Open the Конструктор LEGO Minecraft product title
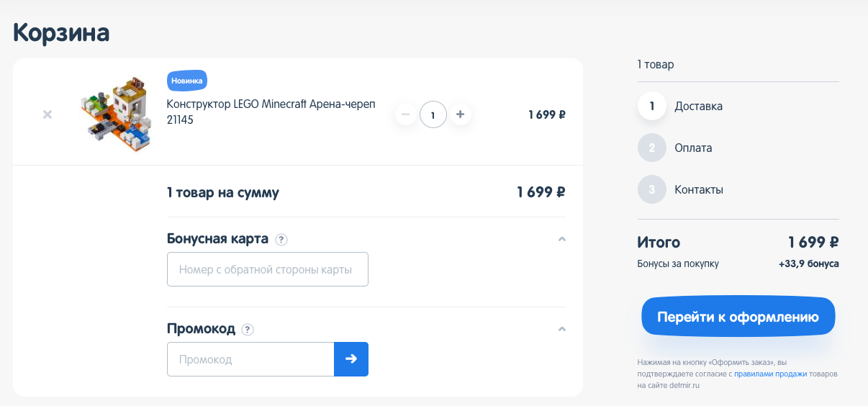Image resolution: width=868 pixels, height=406 pixels. tap(271, 112)
